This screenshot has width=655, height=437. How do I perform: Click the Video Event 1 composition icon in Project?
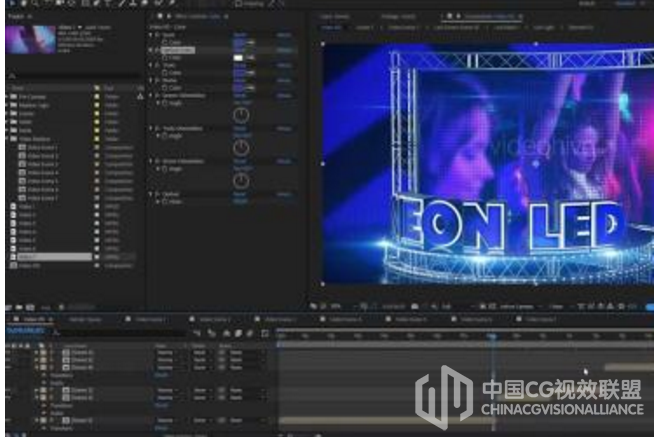coord(22,147)
